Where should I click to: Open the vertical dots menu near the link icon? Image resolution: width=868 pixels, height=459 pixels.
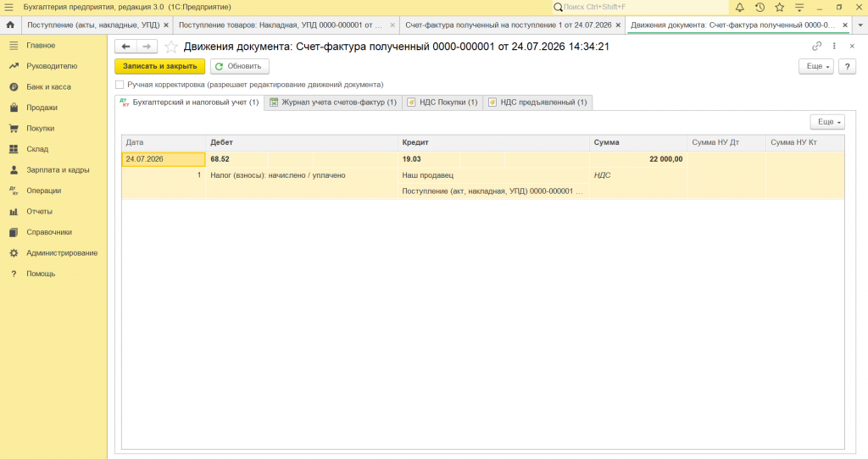tap(834, 47)
